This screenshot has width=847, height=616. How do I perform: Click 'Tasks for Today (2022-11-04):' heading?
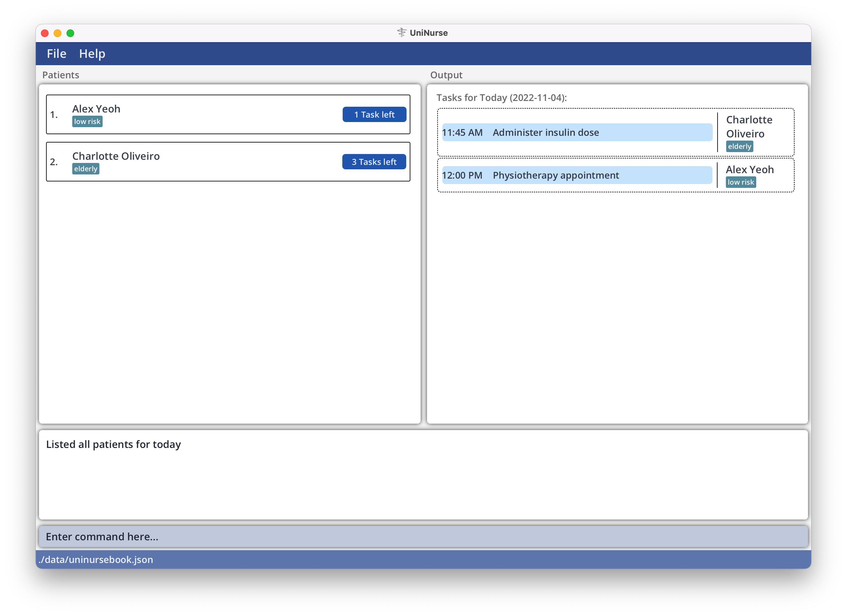click(501, 98)
